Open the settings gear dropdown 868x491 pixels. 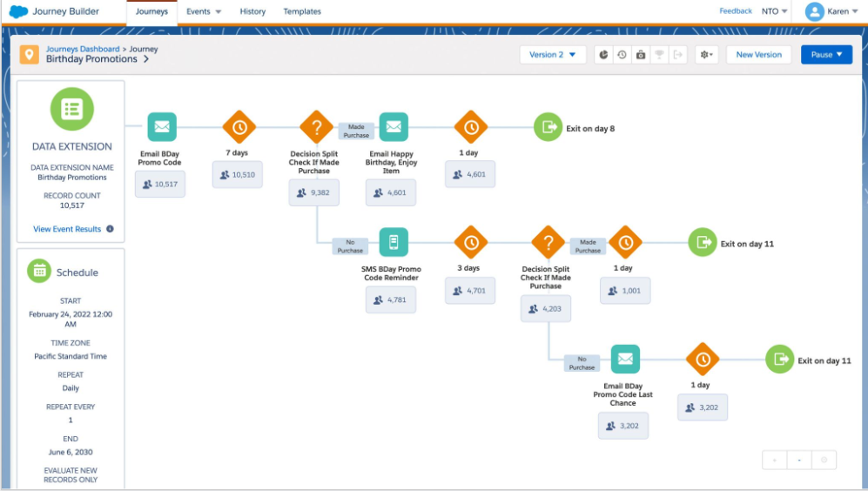pos(707,55)
